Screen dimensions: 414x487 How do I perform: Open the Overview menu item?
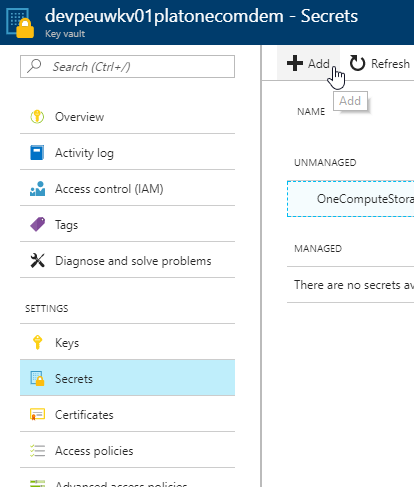pyautogui.click(x=127, y=117)
